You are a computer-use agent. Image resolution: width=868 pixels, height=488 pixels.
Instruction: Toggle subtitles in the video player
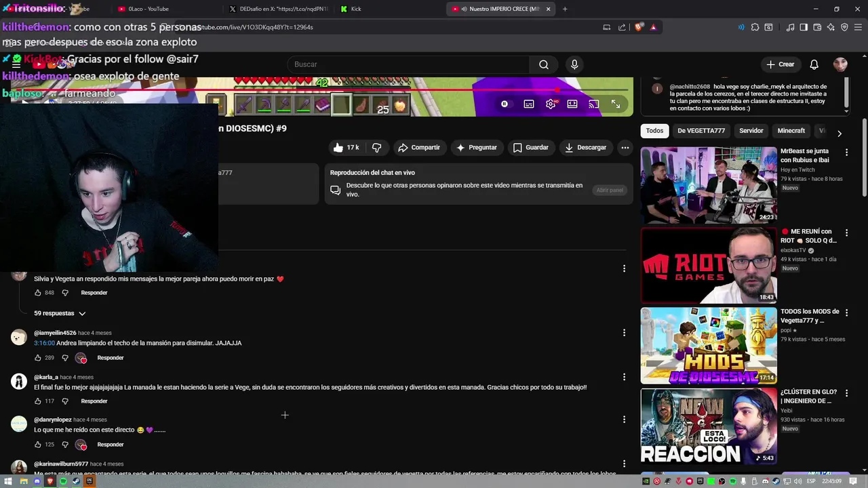click(x=529, y=104)
